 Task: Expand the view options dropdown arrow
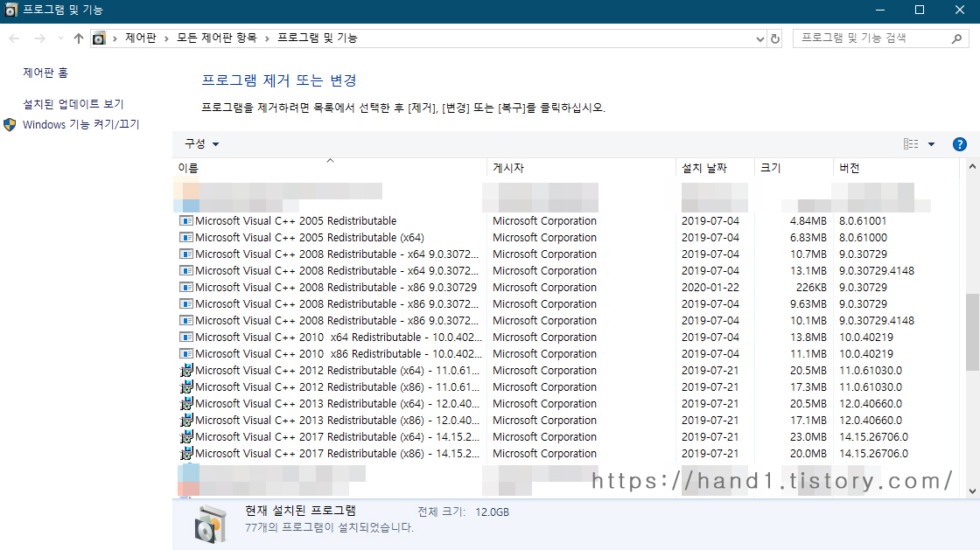click(931, 144)
